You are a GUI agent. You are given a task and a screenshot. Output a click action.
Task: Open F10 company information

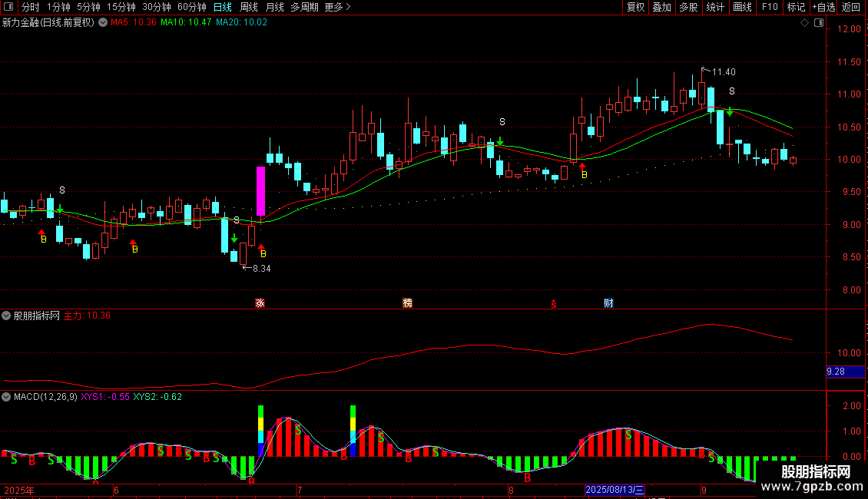[770, 7]
